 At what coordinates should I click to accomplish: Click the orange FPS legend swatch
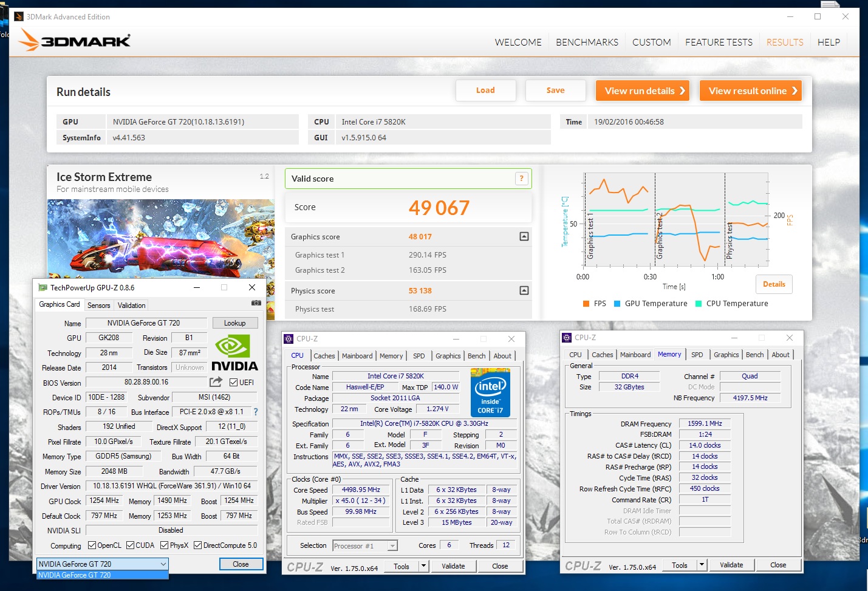pyautogui.click(x=586, y=304)
